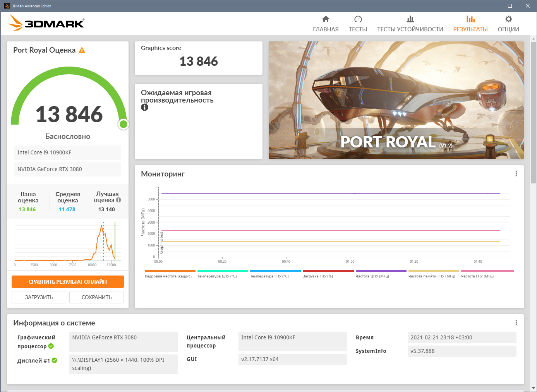Click the scrollbar up arrow
The height and width of the screenshot is (392, 537).
point(534,39)
